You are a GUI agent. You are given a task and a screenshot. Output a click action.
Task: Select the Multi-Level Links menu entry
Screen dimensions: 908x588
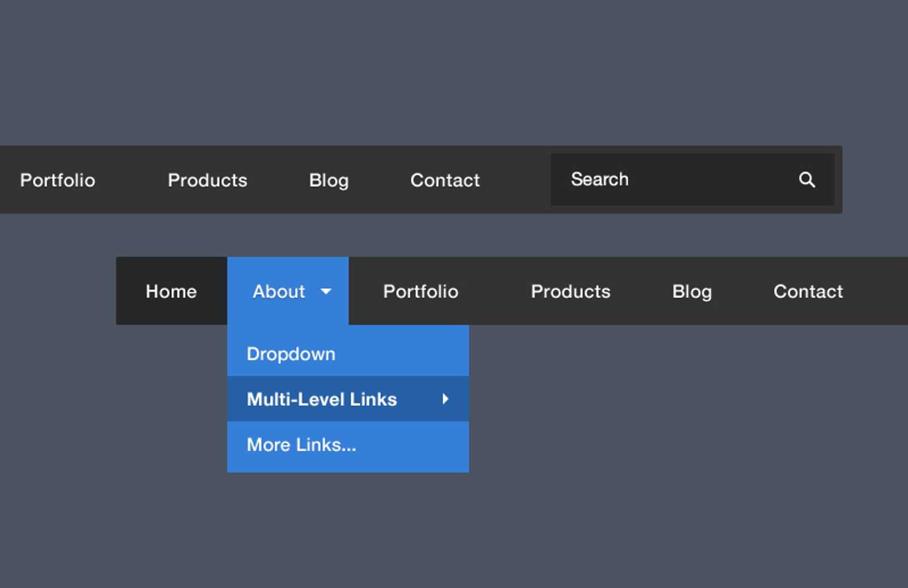pyautogui.click(x=322, y=400)
